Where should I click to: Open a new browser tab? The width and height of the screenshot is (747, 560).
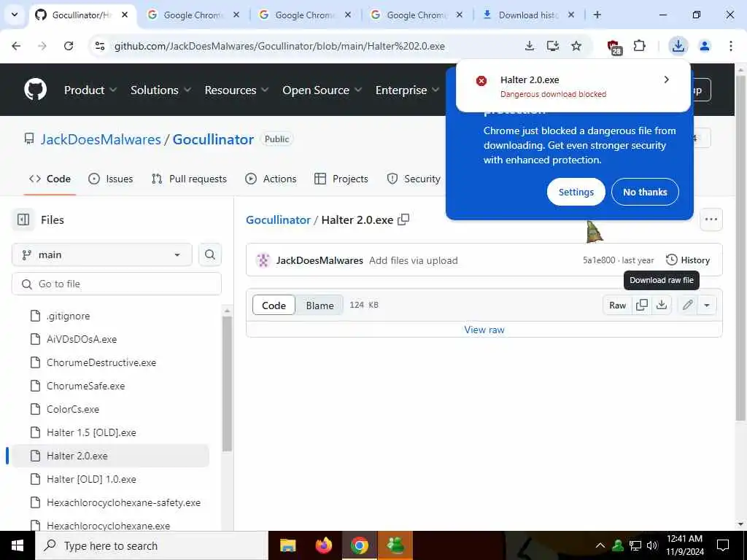[x=597, y=15]
